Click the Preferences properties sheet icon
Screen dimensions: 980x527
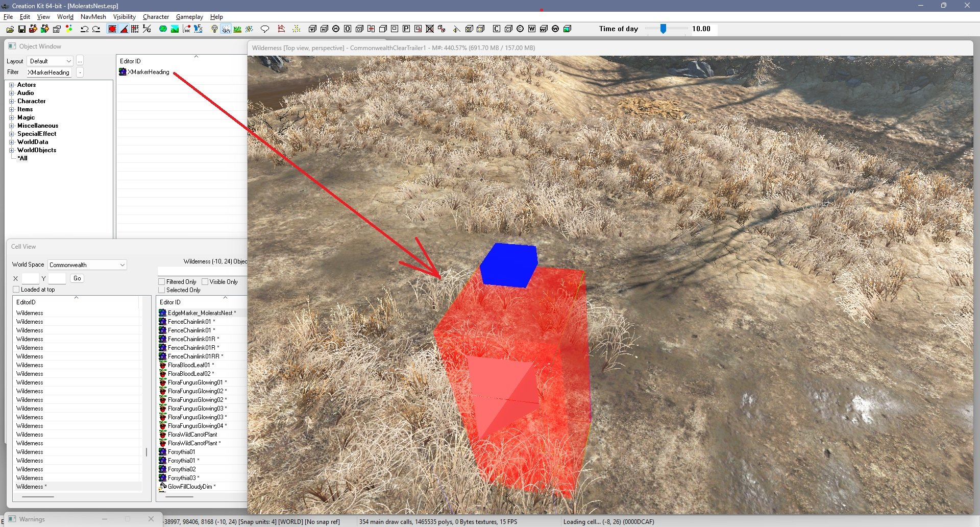click(57, 29)
